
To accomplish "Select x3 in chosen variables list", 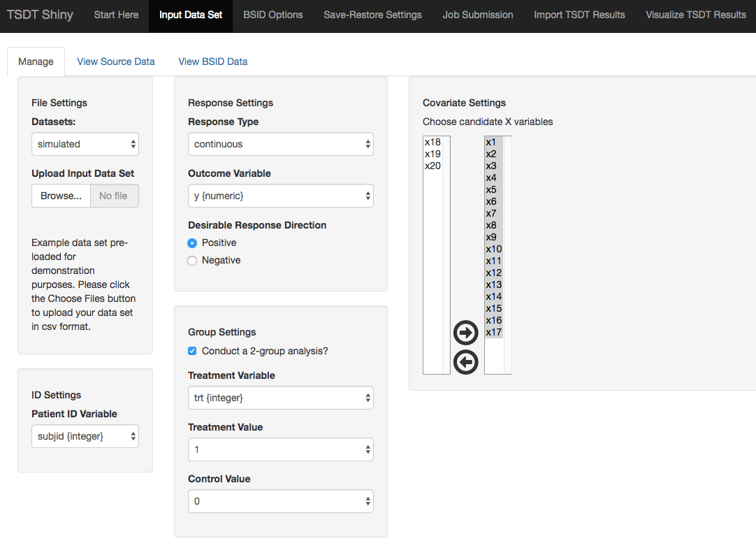I will coord(494,166).
